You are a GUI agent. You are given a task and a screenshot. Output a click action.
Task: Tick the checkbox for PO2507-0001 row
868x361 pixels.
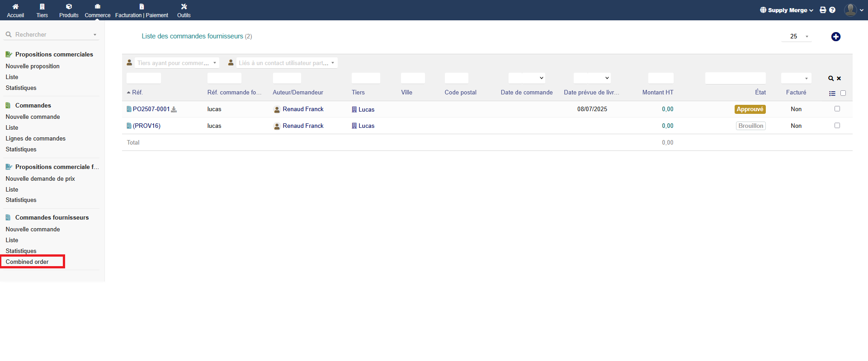[x=837, y=109]
